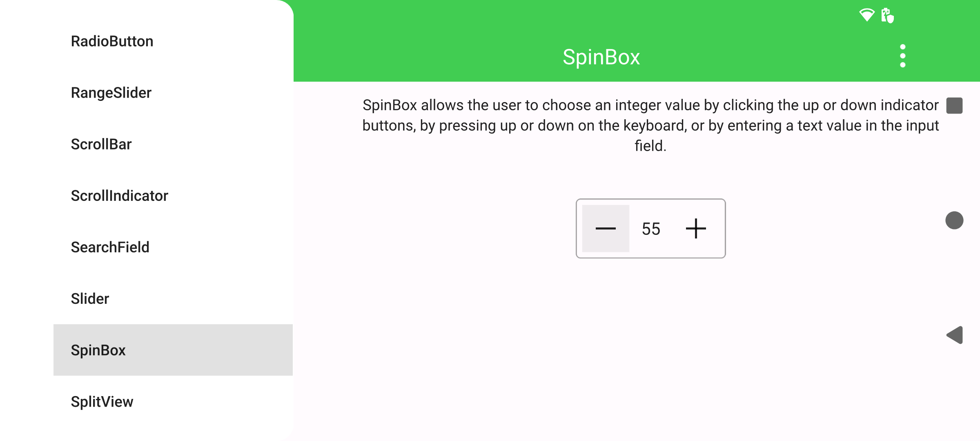Screen dimensions: 980x441
Task: Open the three-dot overflow menu
Action: 903,56
